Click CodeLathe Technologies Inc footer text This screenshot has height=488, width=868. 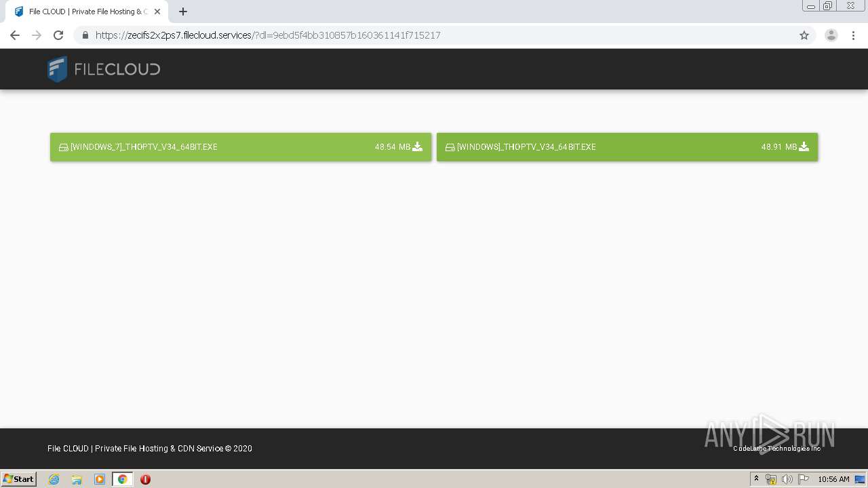point(777,449)
